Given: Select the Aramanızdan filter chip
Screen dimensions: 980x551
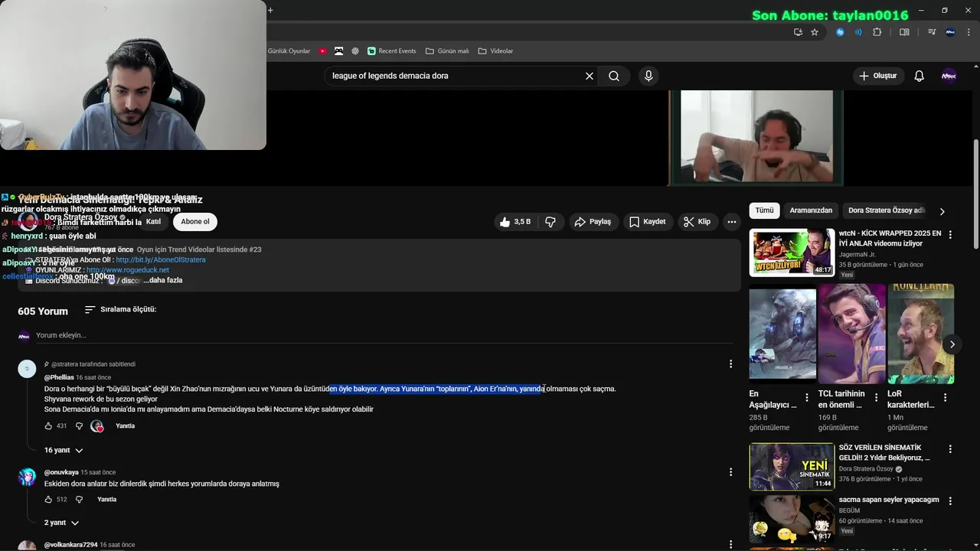Looking at the screenshot, I should [811, 210].
